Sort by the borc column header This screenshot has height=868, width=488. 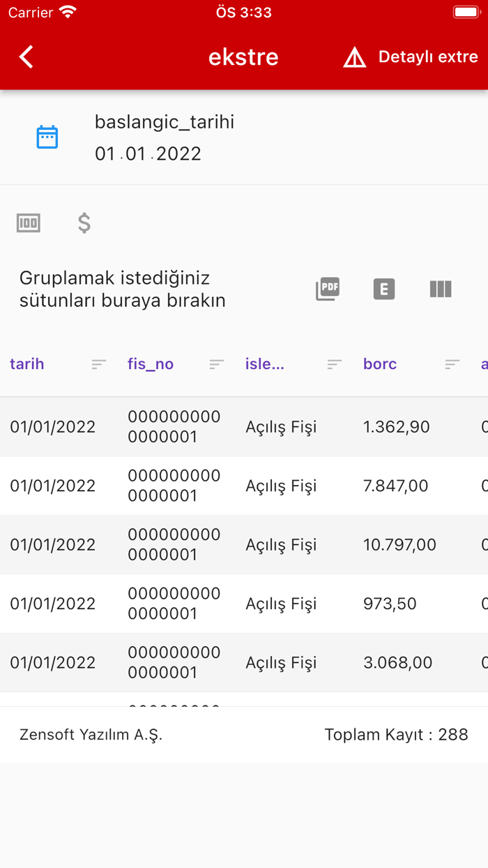point(380,364)
